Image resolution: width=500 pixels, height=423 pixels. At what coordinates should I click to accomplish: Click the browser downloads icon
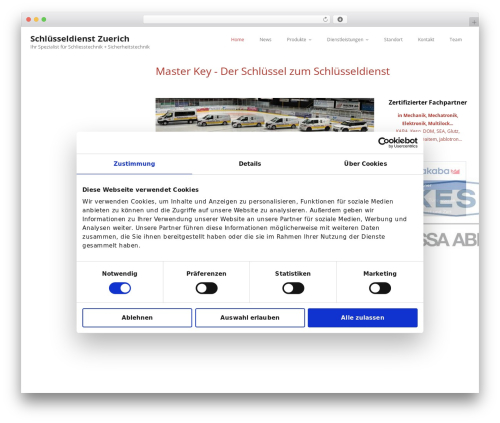tap(340, 20)
